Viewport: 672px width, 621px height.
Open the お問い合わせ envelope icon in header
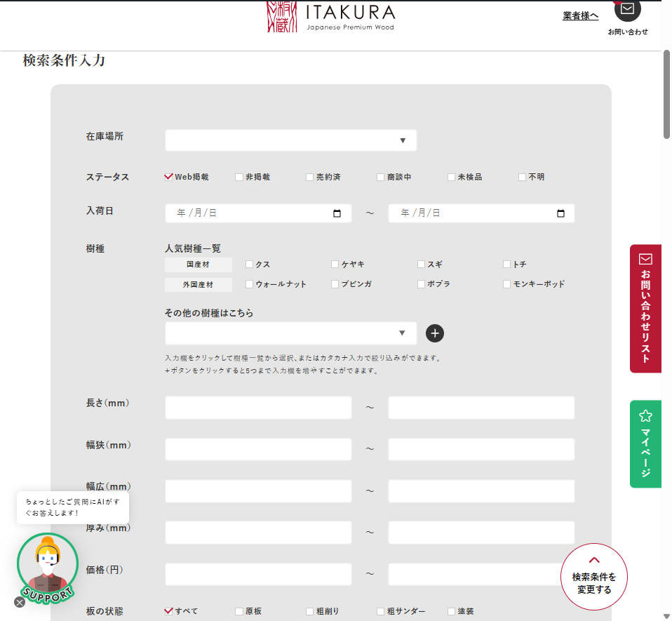pyautogui.click(x=627, y=10)
